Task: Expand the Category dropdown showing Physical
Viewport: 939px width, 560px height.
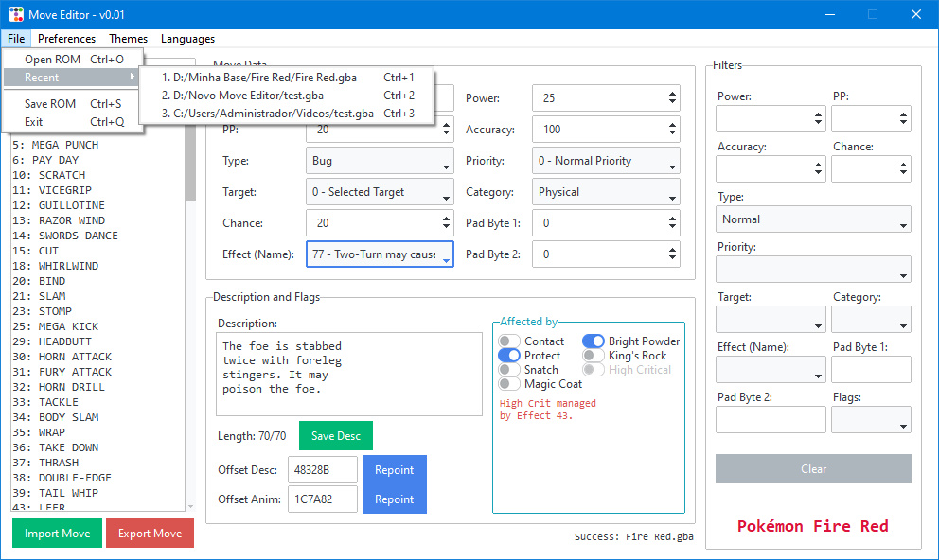Action: click(606, 192)
